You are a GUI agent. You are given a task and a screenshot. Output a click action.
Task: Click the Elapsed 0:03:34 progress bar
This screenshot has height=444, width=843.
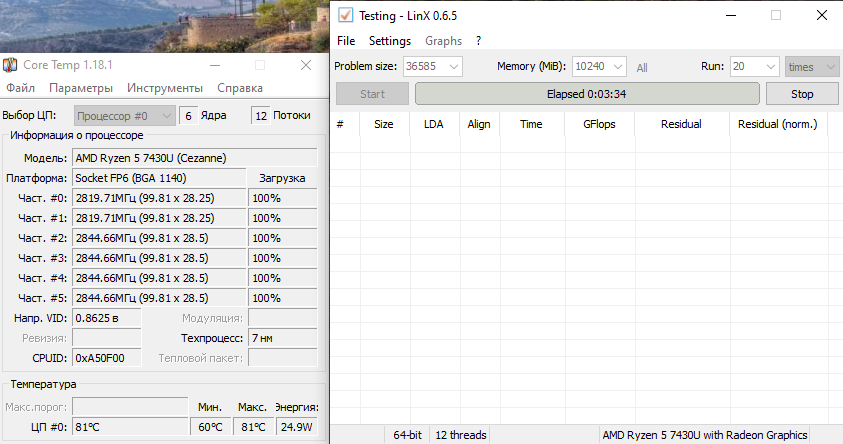[x=587, y=94]
